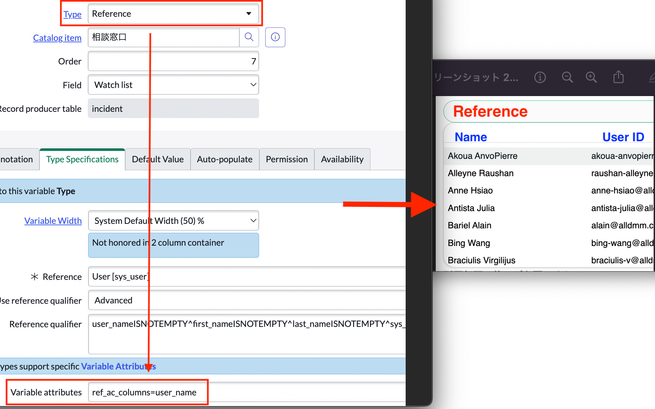Click the Variable attributes input field
The image size is (655, 409).
246,392
